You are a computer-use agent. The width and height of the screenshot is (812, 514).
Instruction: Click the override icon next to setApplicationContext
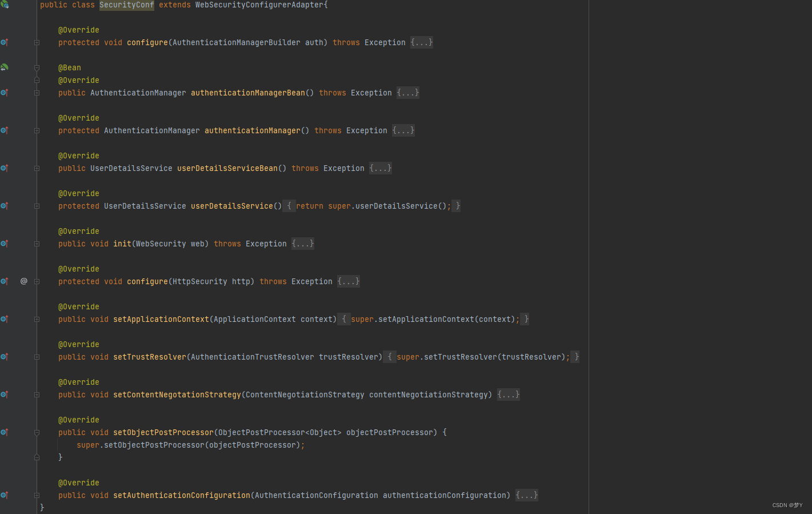point(4,318)
